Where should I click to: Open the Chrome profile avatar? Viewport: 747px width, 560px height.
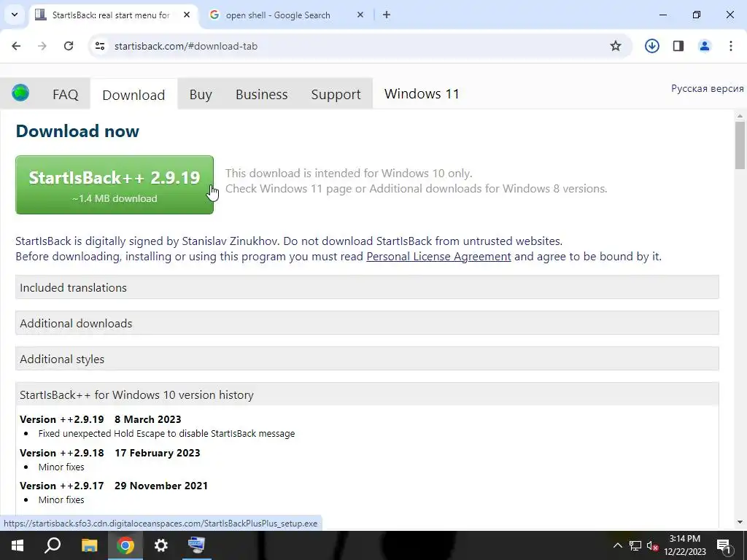(x=705, y=46)
